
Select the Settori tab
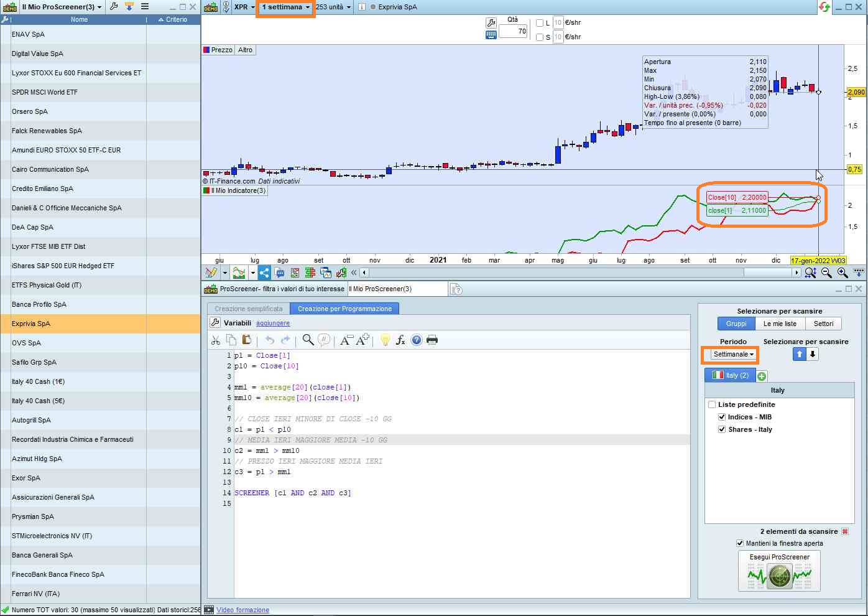pyautogui.click(x=823, y=324)
